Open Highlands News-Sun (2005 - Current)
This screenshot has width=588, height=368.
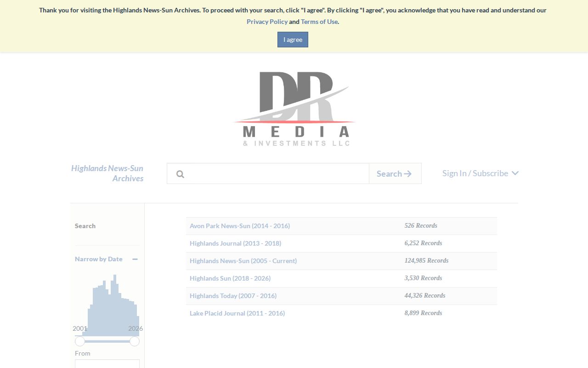coord(243,261)
